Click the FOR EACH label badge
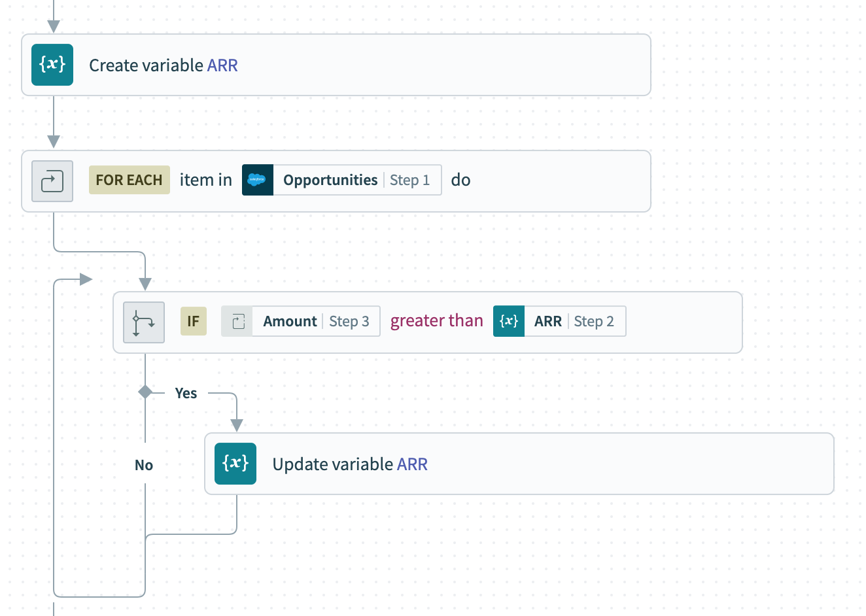The image size is (866, 616). click(129, 180)
